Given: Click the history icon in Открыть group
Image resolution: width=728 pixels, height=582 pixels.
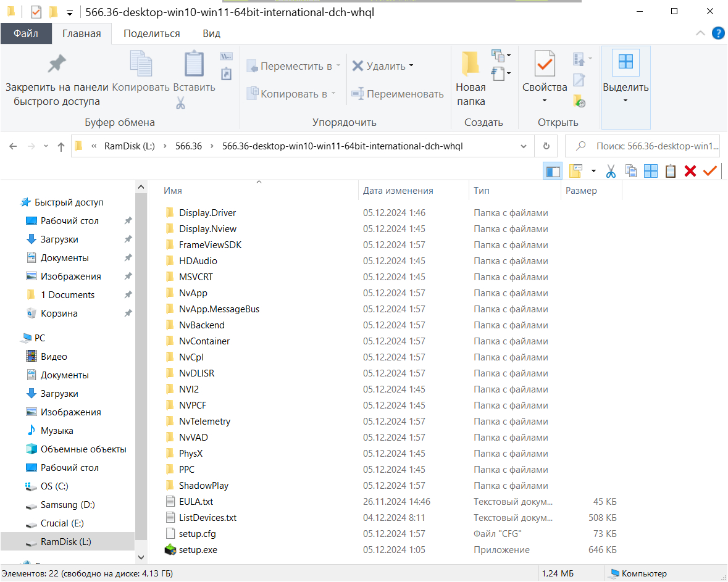Looking at the screenshot, I should point(579,101).
